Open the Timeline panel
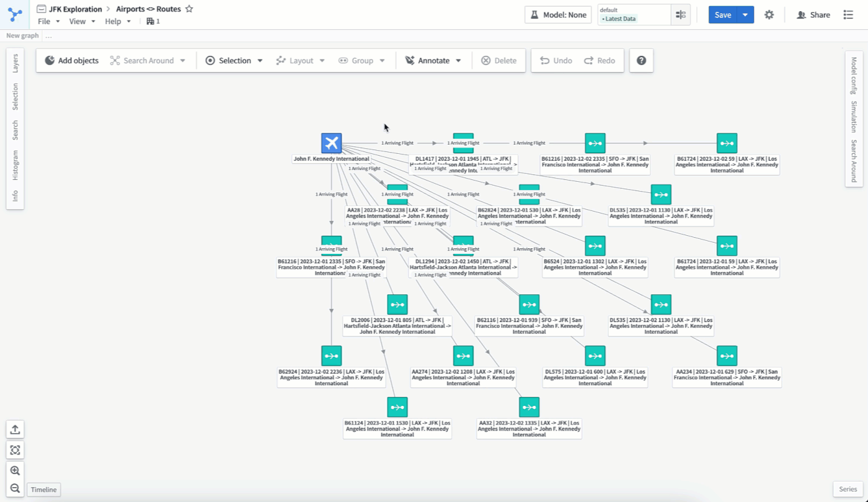 click(x=44, y=490)
